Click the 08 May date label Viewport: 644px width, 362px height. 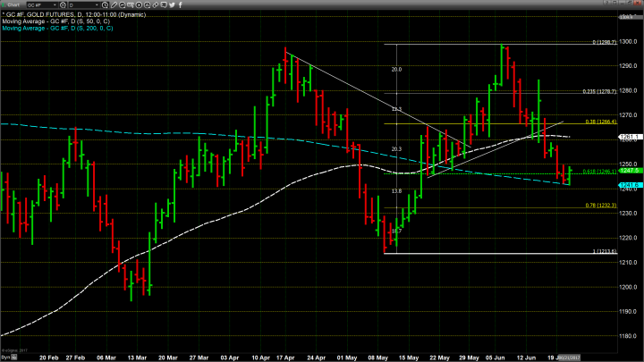click(x=377, y=358)
